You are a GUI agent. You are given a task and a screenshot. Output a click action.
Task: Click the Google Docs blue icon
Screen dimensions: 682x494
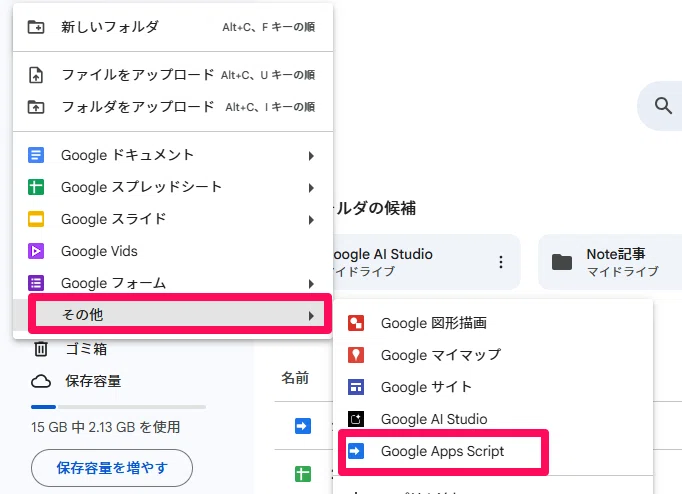(x=36, y=155)
